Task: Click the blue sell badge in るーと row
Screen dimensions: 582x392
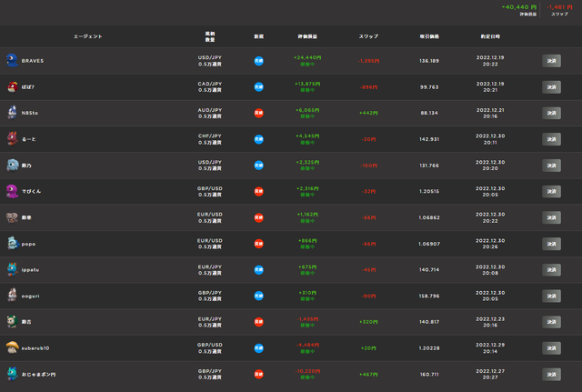Action: pyautogui.click(x=258, y=139)
